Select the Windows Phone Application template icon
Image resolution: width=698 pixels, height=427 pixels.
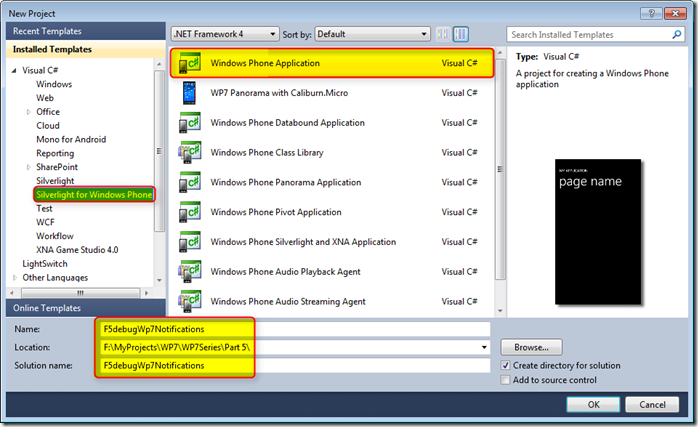click(190, 63)
